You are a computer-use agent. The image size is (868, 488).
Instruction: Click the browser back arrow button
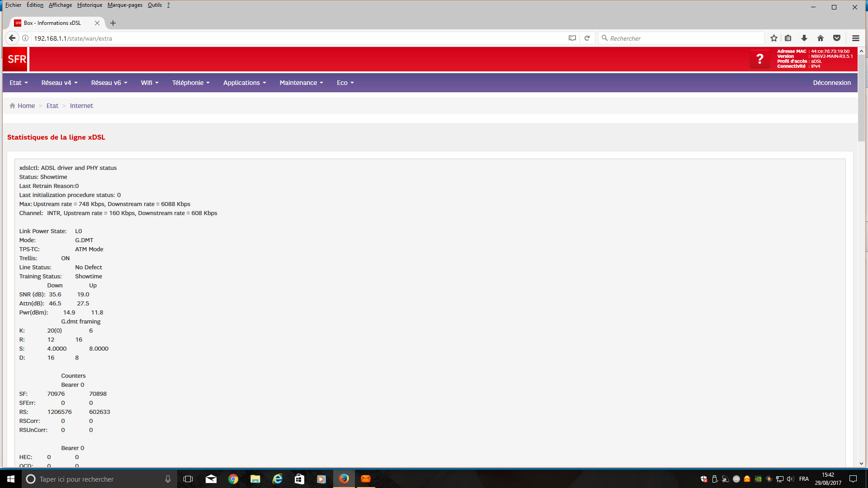[x=12, y=38]
